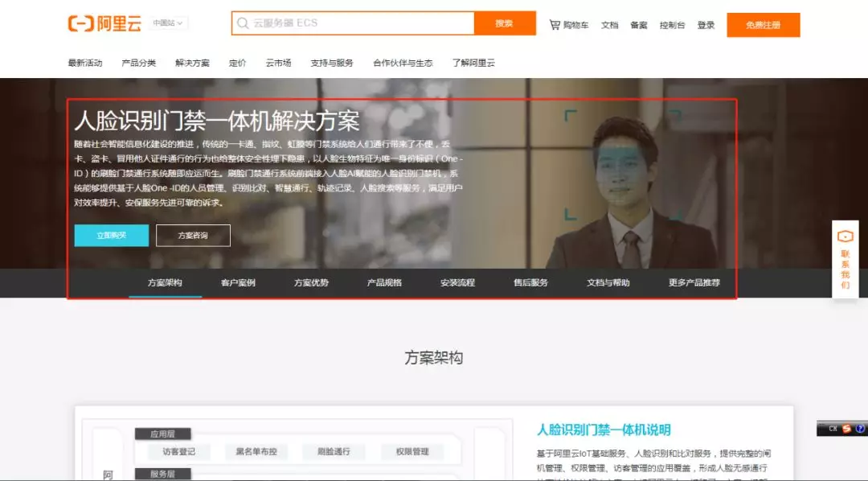868x481 pixels.
Task: Open the 支持与服务 menu
Action: pyautogui.click(x=332, y=63)
